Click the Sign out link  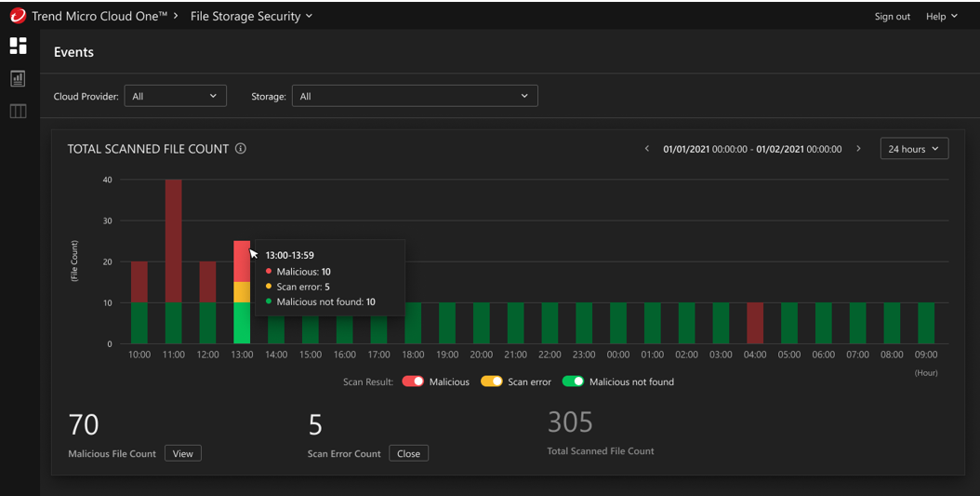(892, 16)
